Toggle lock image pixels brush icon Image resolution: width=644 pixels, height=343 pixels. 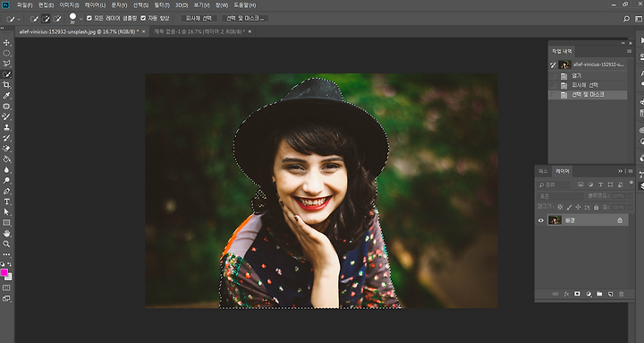click(569, 207)
